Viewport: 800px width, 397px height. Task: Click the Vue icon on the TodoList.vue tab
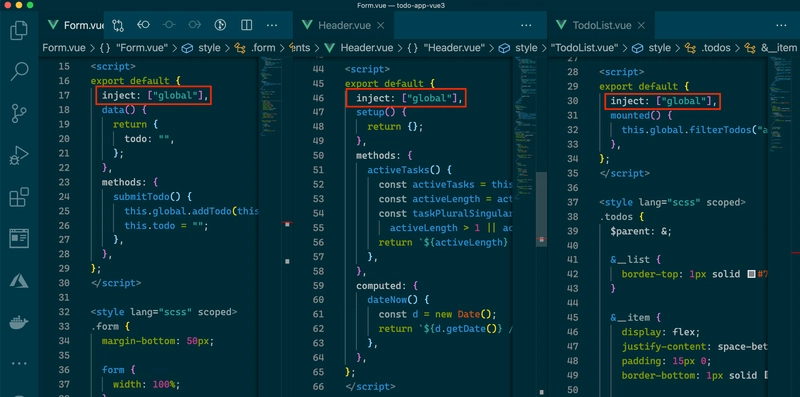[561, 25]
